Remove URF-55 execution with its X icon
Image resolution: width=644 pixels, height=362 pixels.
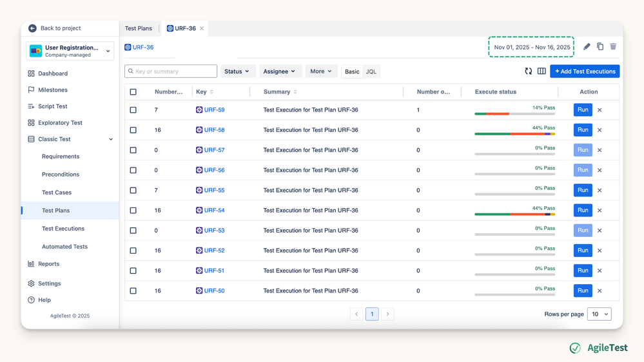click(x=600, y=191)
